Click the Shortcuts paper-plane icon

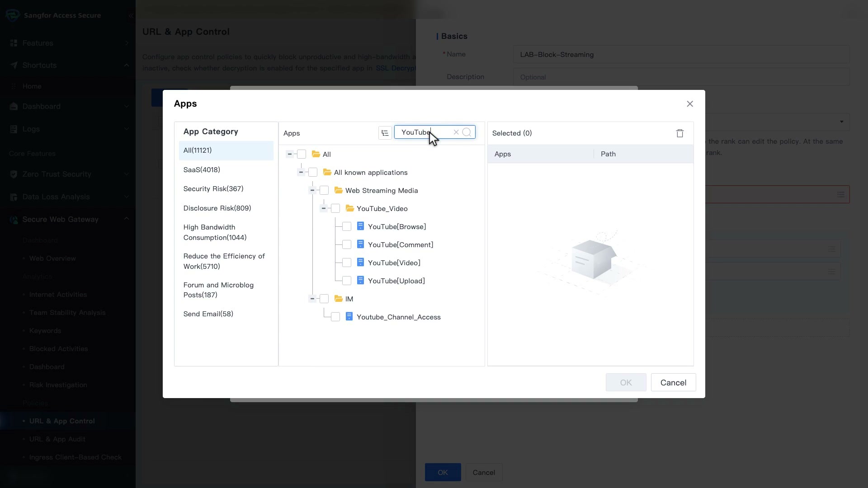pyautogui.click(x=14, y=66)
